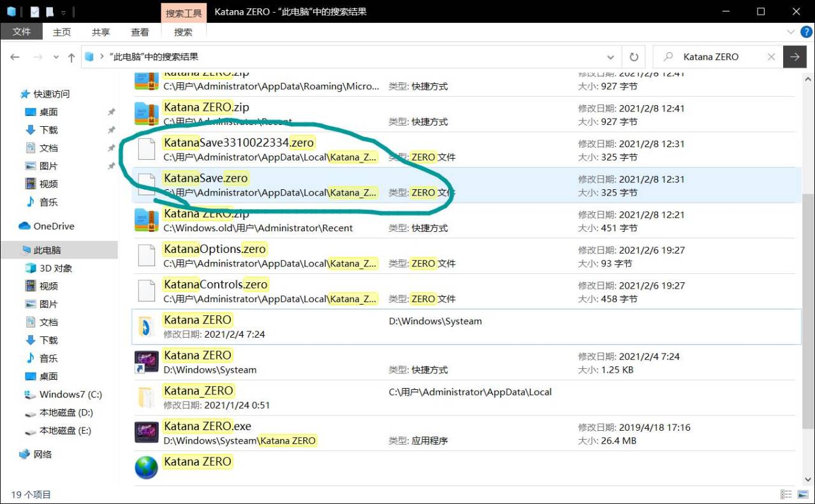The width and height of the screenshot is (815, 504).
Task: Select the KatanaControls.zero file
Action: point(466,292)
